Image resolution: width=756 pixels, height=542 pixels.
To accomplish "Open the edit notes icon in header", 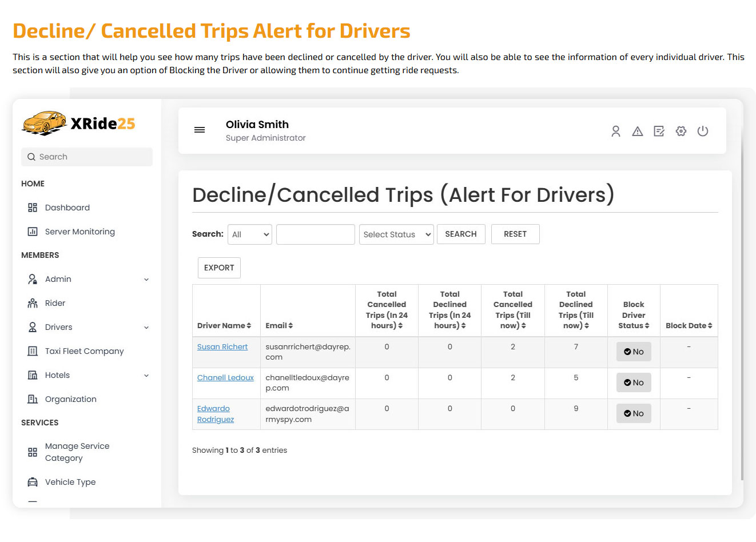I will click(659, 131).
